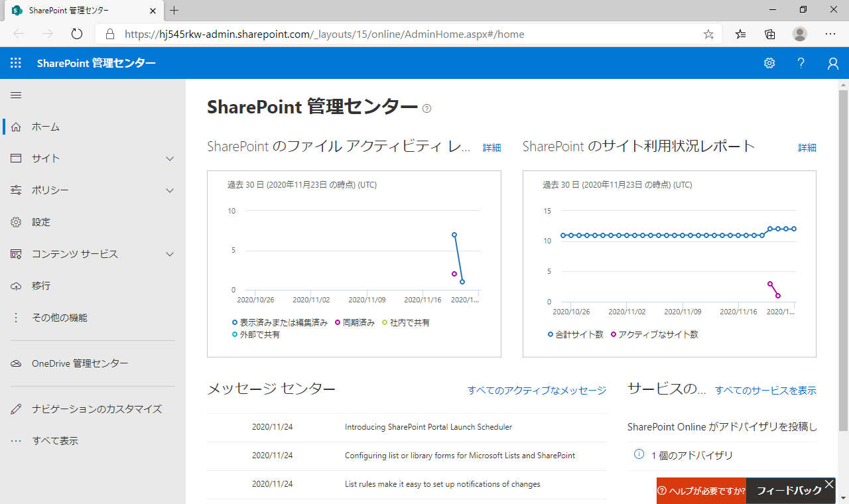Select ナビゲーションのカスタマイズ
849x504 pixels.
(x=97, y=409)
